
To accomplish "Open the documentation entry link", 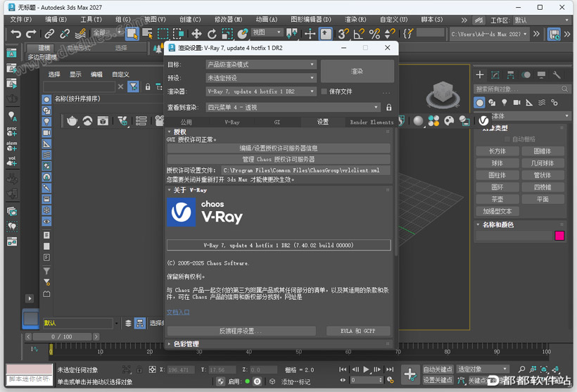I will pos(178,312).
